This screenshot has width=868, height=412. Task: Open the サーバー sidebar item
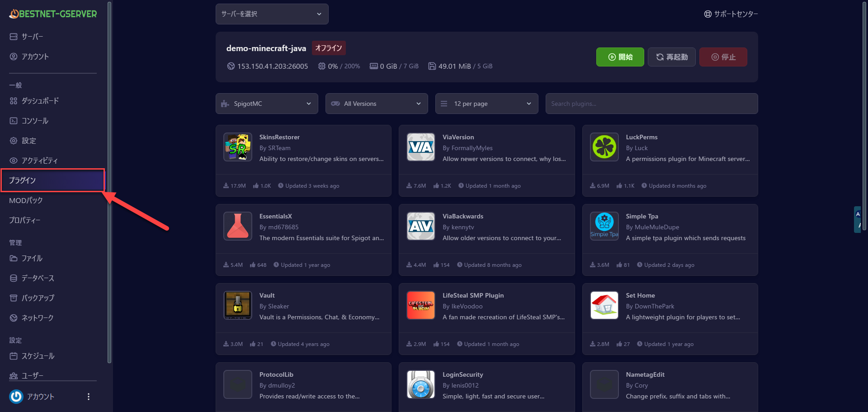tap(27, 37)
